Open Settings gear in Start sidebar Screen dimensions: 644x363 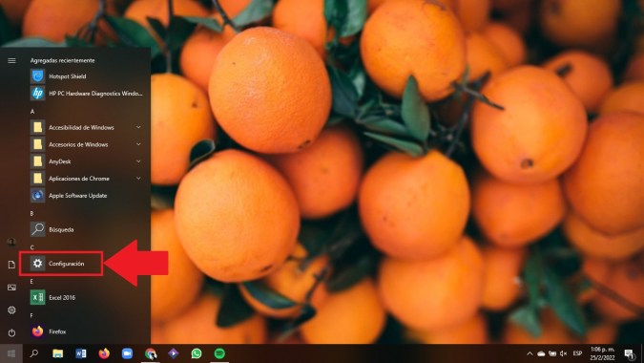(x=11, y=310)
